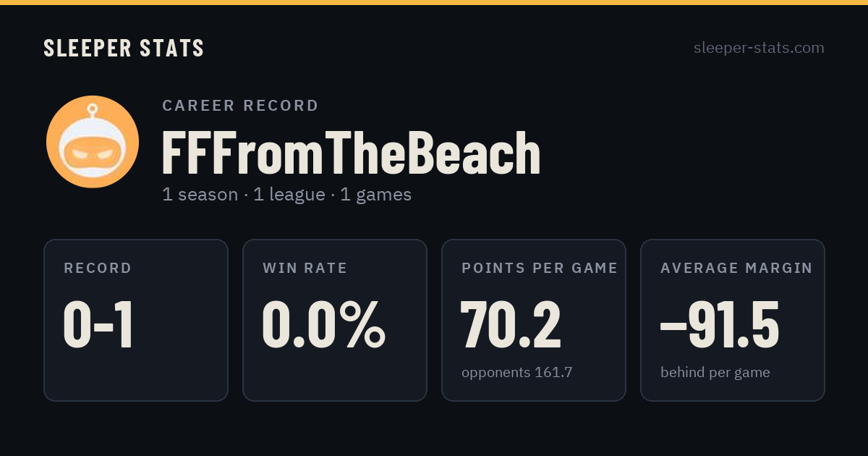Viewport: 868px width, 456px height.
Task: Click the 0-1 record value
Action: 98,325
